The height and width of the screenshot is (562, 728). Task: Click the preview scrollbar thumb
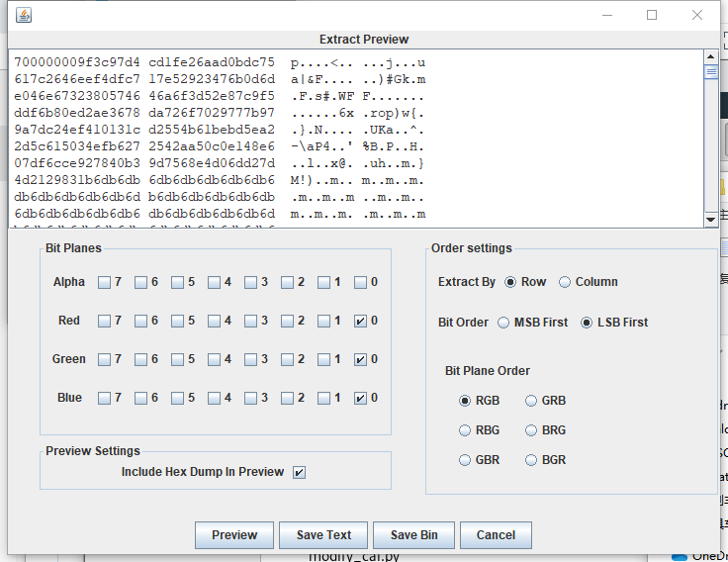[711, 72]
